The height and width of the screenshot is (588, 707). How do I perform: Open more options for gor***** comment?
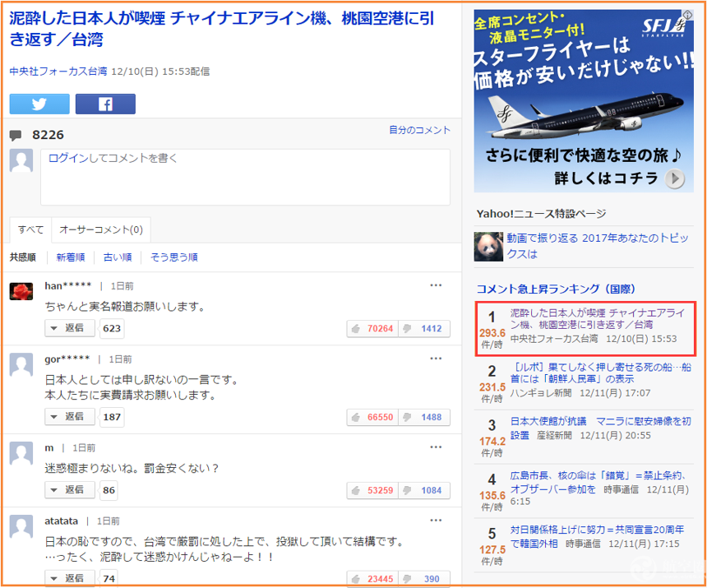(436, 359)
